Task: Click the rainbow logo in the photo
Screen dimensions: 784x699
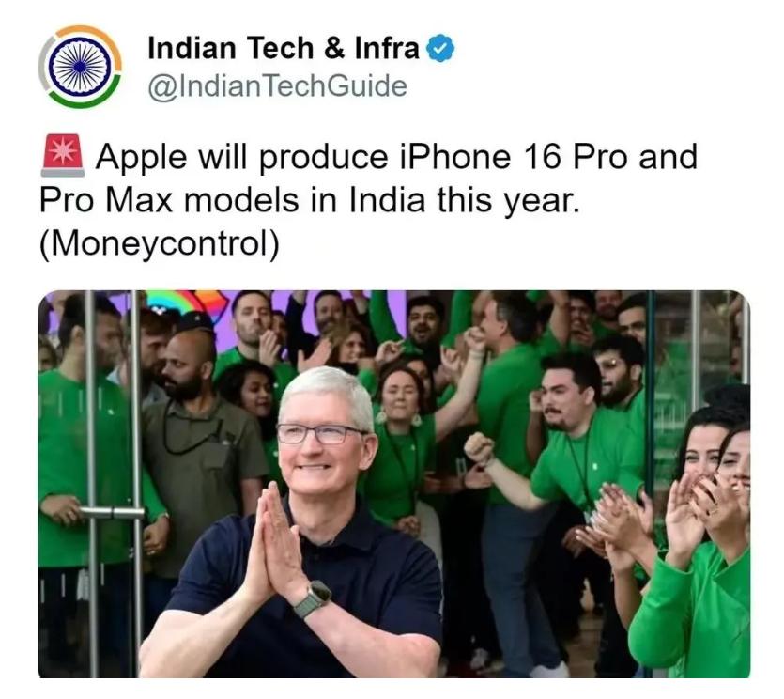Action: (x=188, y=304)
